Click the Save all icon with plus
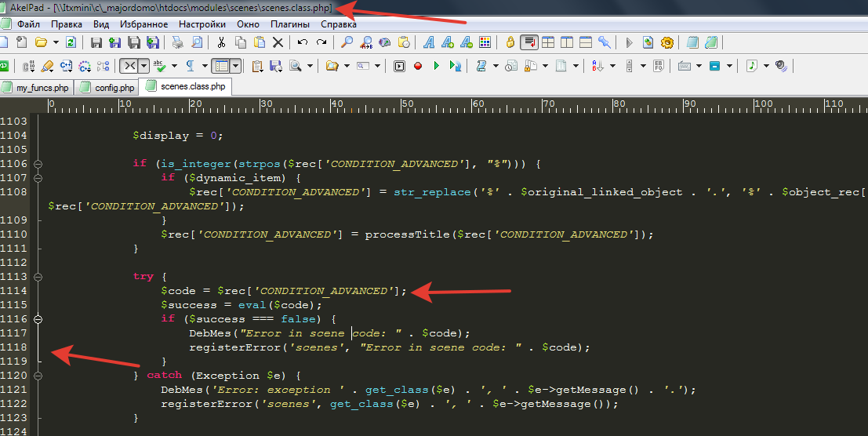This screenshot has height=436, width=868. pos(152,42)
